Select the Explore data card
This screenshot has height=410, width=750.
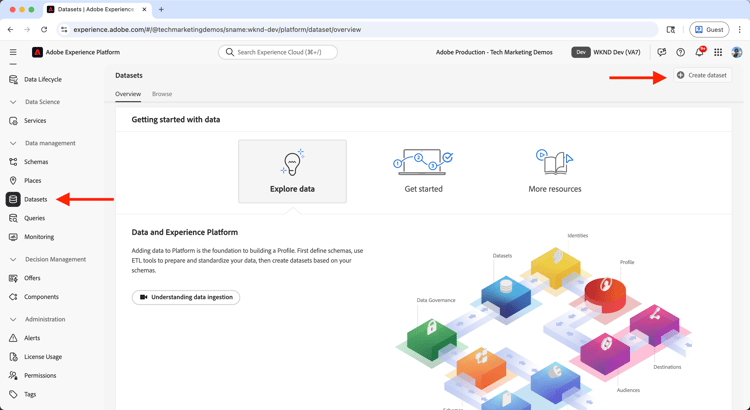tap(292, 171)
